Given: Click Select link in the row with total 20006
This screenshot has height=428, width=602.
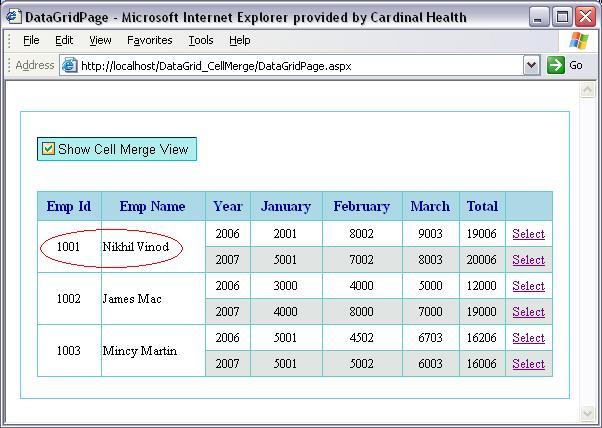Looking at the screenshot, I should [528, 260].
